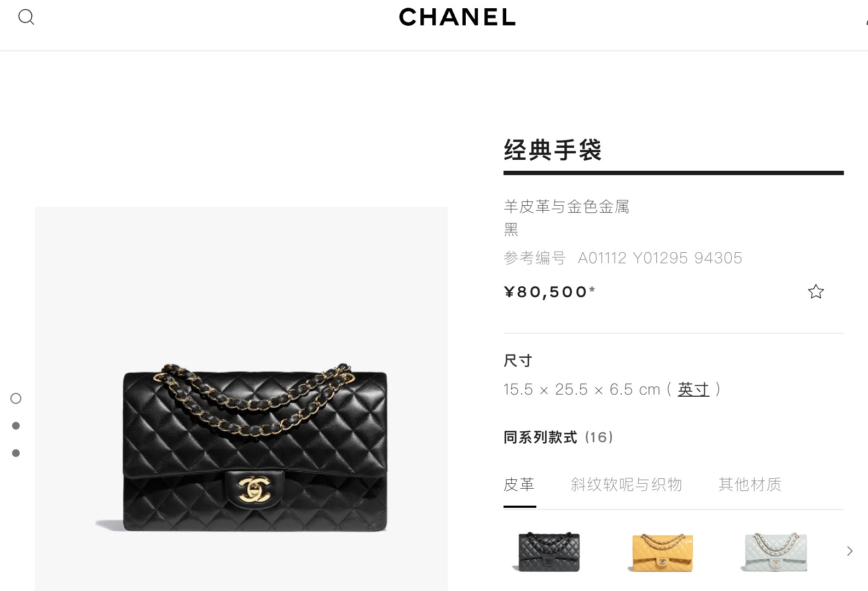Switch to the 斜纹软呢与织物 tab

point(626,484)
